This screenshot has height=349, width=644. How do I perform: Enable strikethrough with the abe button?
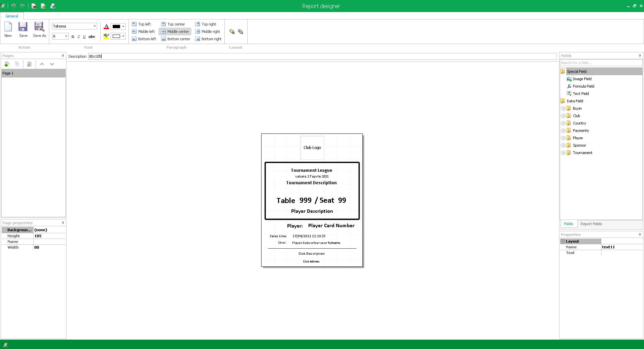coord(92,37)
